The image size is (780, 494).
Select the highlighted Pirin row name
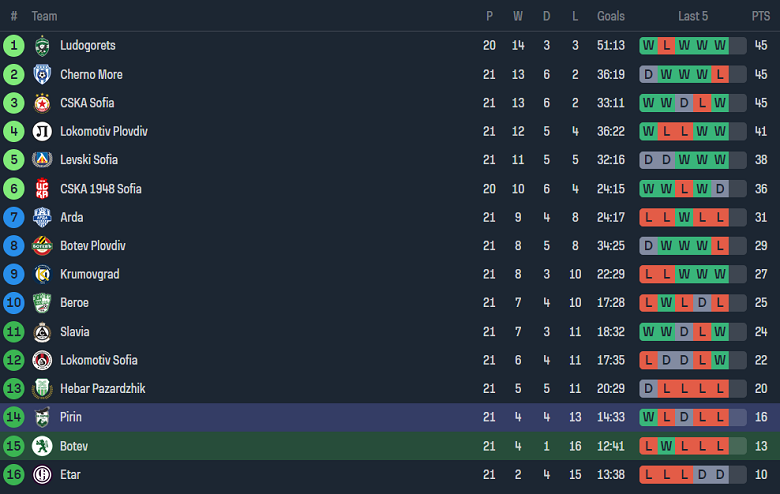click(71, 417)
